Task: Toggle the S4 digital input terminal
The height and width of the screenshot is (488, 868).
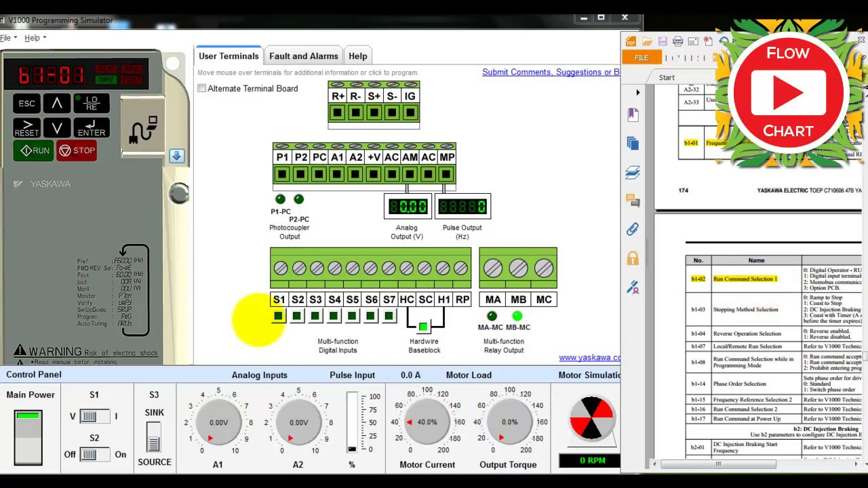Action: 333,316
